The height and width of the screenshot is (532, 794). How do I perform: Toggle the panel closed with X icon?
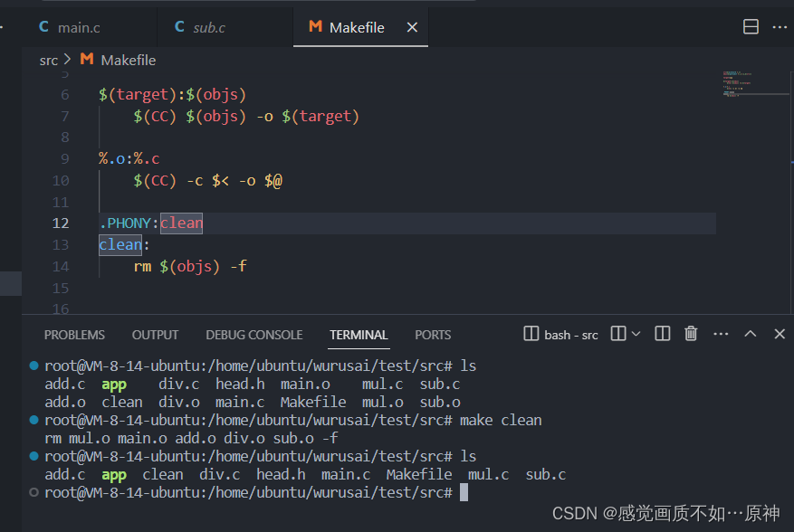[780, 334]
